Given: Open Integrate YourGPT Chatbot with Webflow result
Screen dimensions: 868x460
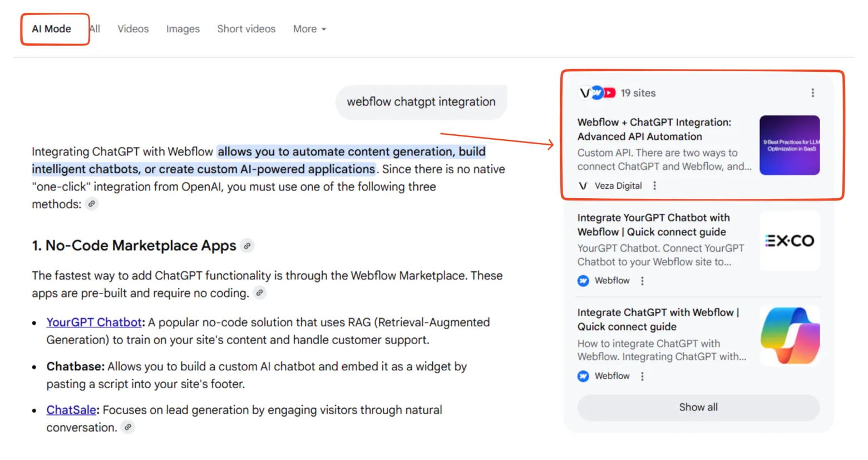Looking at the screenshot, I should pos(653,225).
